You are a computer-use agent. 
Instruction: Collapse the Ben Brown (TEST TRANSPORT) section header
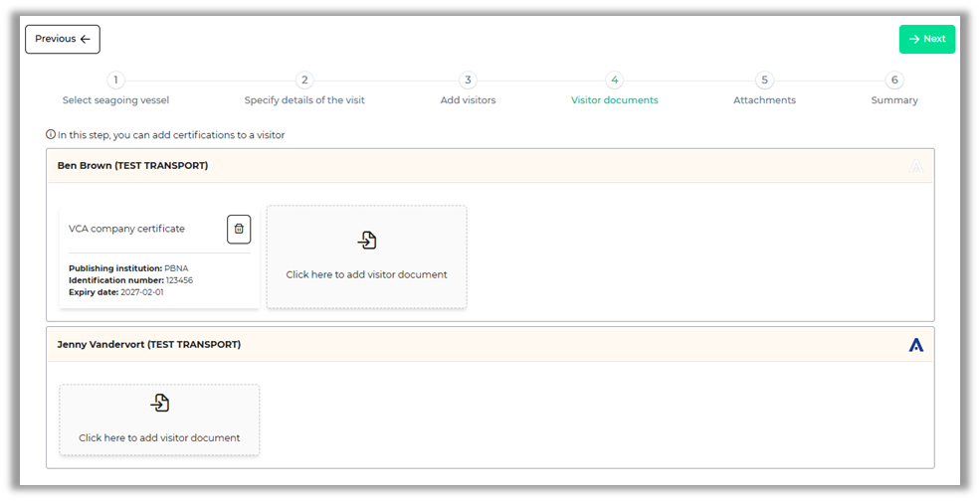tap(132, 166)
